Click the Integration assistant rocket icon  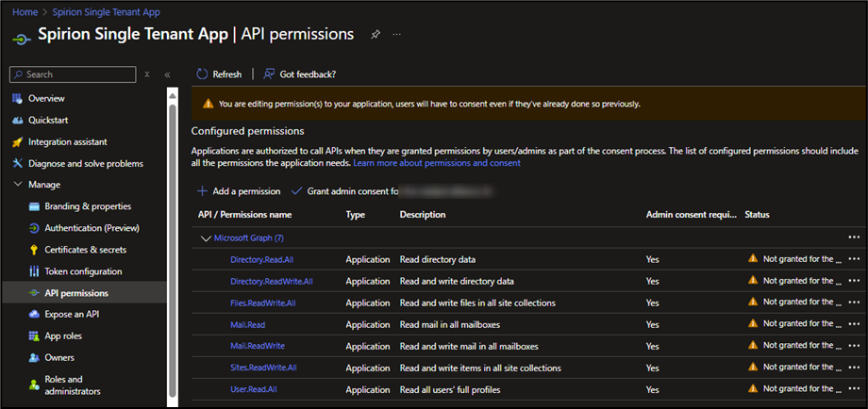(x=17, y=142)
